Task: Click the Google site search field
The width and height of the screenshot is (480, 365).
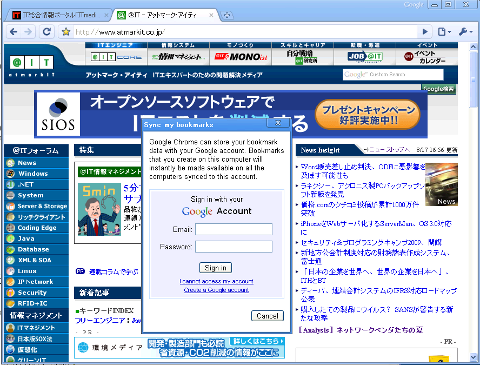Action: [x=393, y=74]
